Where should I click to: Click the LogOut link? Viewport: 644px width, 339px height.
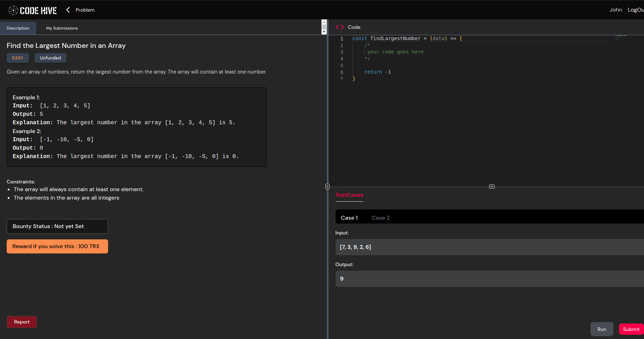click(636, 10)
